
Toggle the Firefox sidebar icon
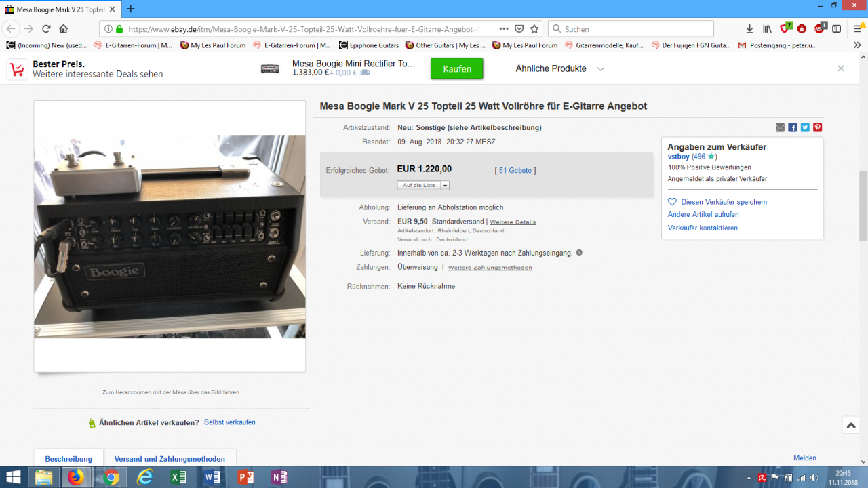[x=837, y=29]
